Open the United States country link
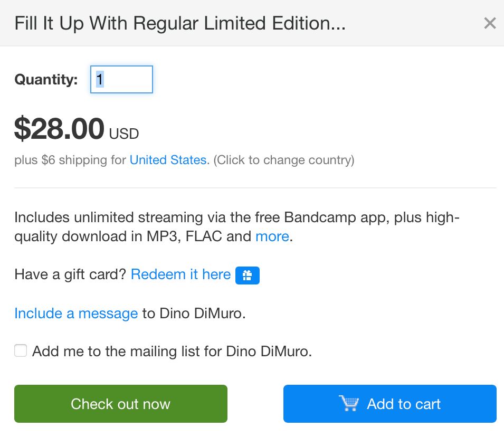This screenshot has height=437, width=504. click(x=168, y=160)
